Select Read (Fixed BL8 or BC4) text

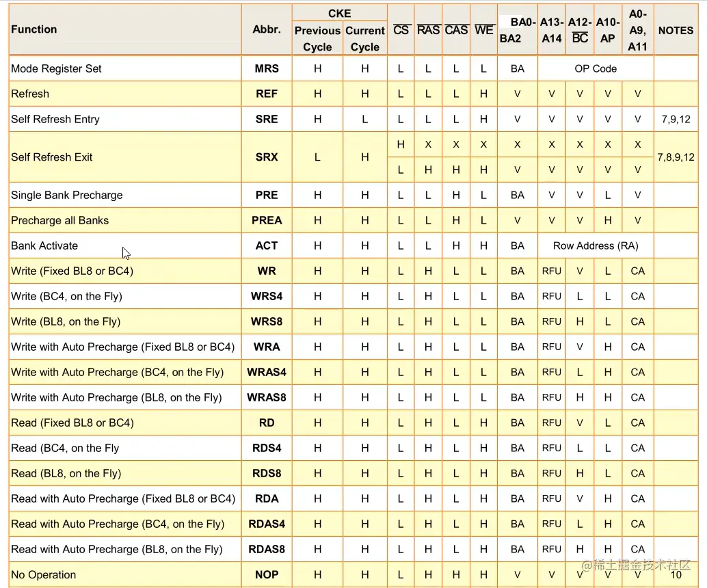coord(72,423)
